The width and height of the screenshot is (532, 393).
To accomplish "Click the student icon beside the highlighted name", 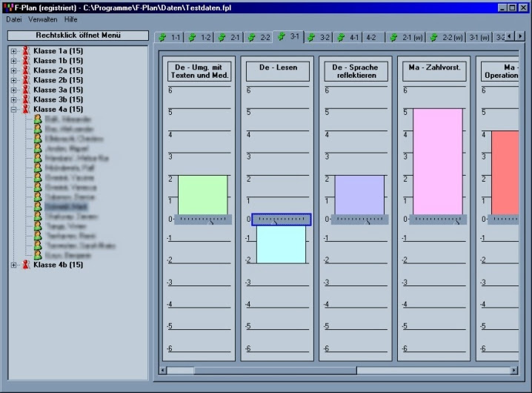I will (x=38, y=206).
